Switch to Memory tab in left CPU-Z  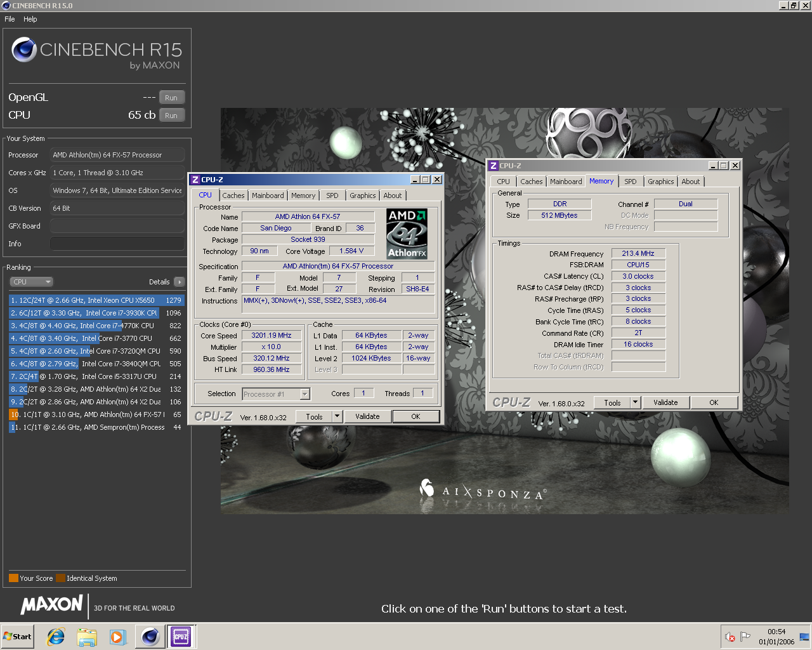tap(303, 196)
